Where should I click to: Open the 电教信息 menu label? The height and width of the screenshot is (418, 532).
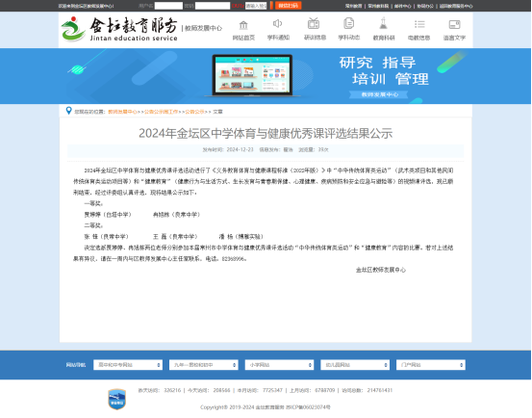[x=418, y=38]
